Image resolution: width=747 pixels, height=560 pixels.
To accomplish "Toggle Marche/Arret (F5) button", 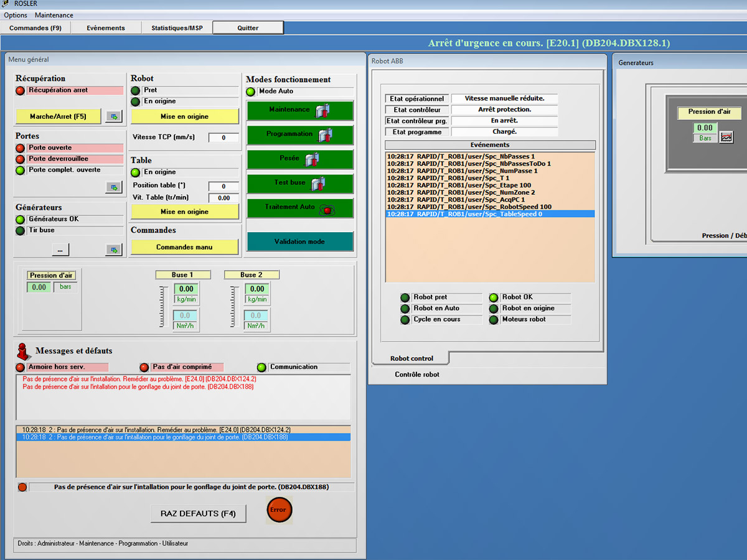I will [58, 116].
